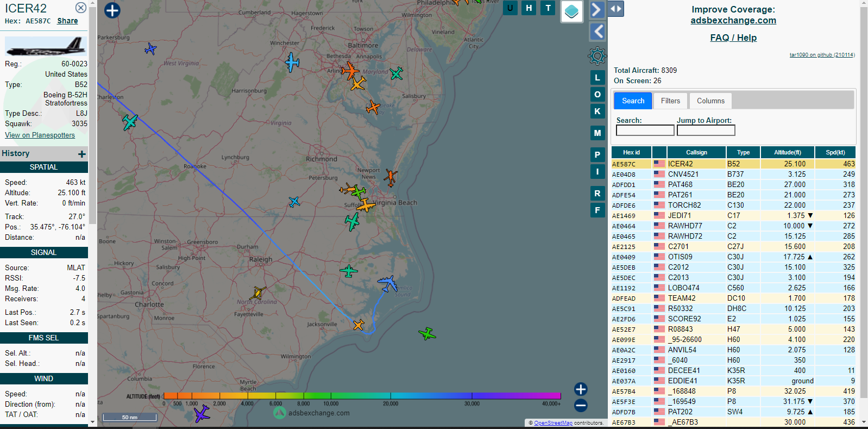Click the Search input field
The height and width of the screenshot is (429, 868).
tap(645, 130)
